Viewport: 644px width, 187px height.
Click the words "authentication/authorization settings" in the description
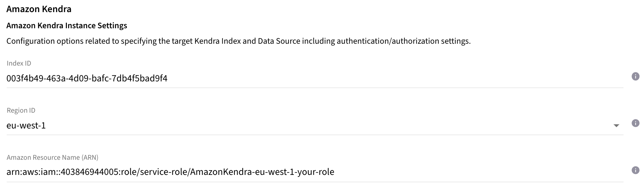[403, 41]
